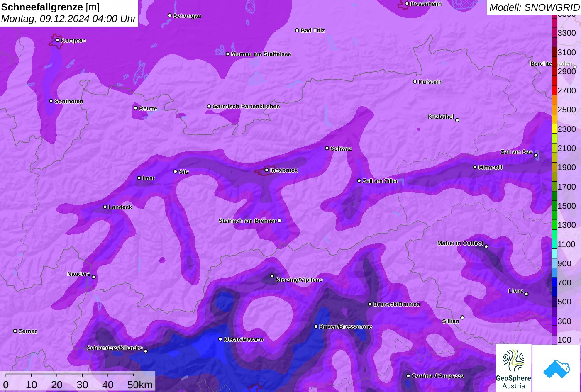Click the Silz town label
This screenshot has width=581, height=392.
pos(184,172)
